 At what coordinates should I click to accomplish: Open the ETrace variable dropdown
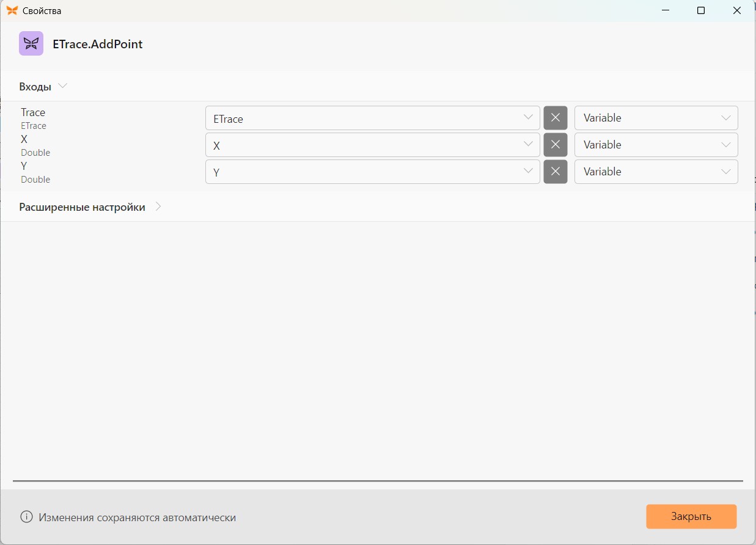click(x=372, y=118)
